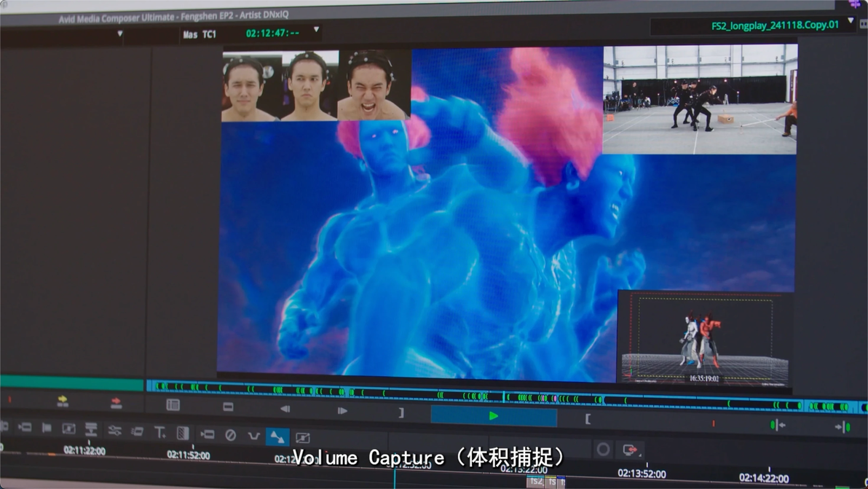Click the 02:11:52:00 timeline ruler mark
This screenshot has width=868, height=489.
(188, 455)
